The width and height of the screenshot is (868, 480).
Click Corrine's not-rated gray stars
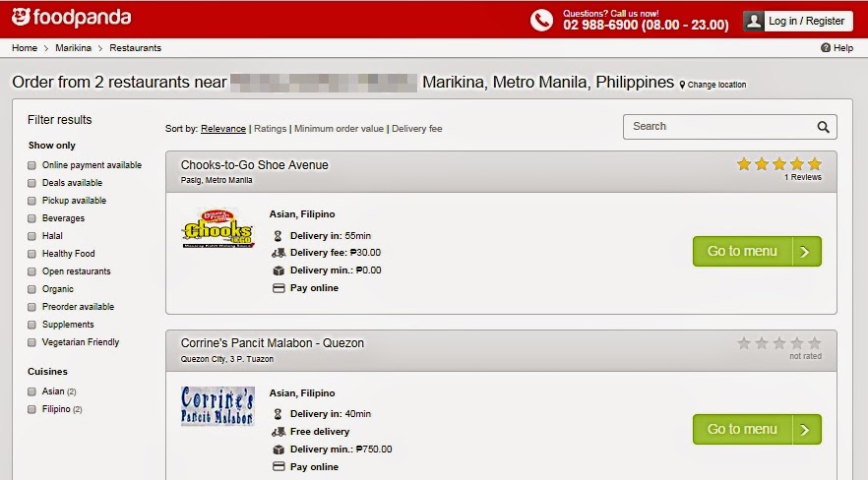(x=778, y=343)
